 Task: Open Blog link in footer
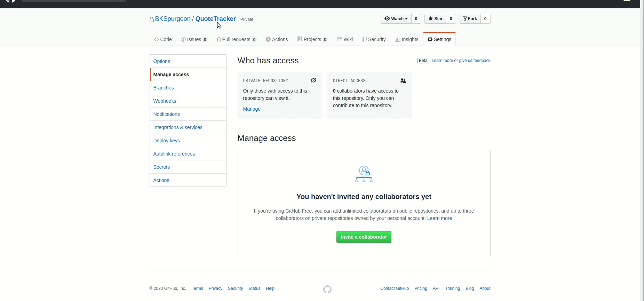tap(470, 288)
